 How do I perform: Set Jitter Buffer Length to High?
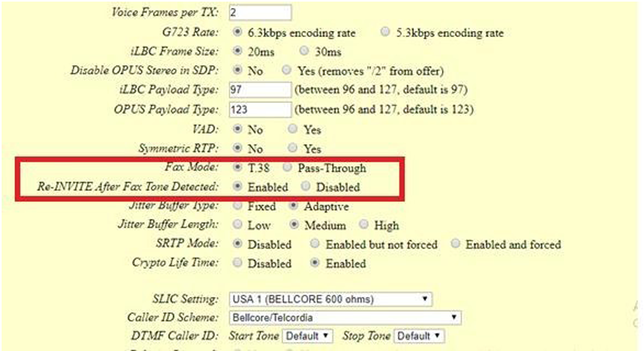(x=364, y=225)
